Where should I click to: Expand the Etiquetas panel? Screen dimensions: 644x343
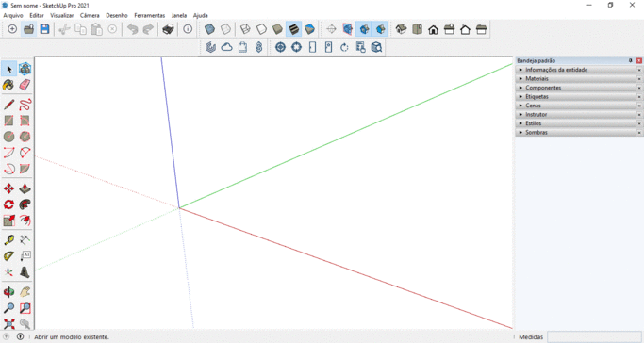point(579,97)
